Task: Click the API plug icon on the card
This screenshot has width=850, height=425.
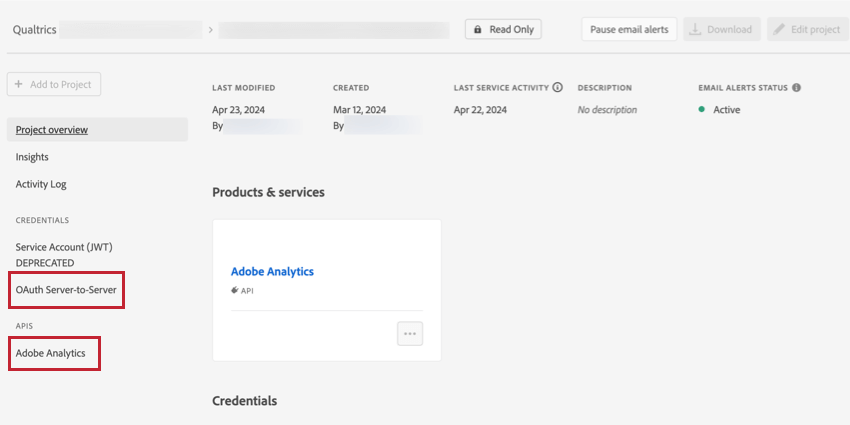Action: click(235, 291)
